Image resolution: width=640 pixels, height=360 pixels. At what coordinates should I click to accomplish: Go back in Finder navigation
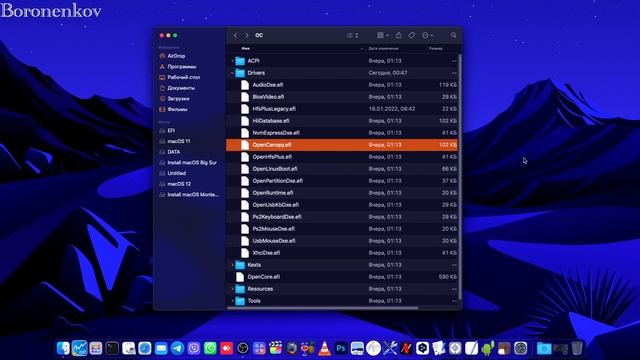236,36
